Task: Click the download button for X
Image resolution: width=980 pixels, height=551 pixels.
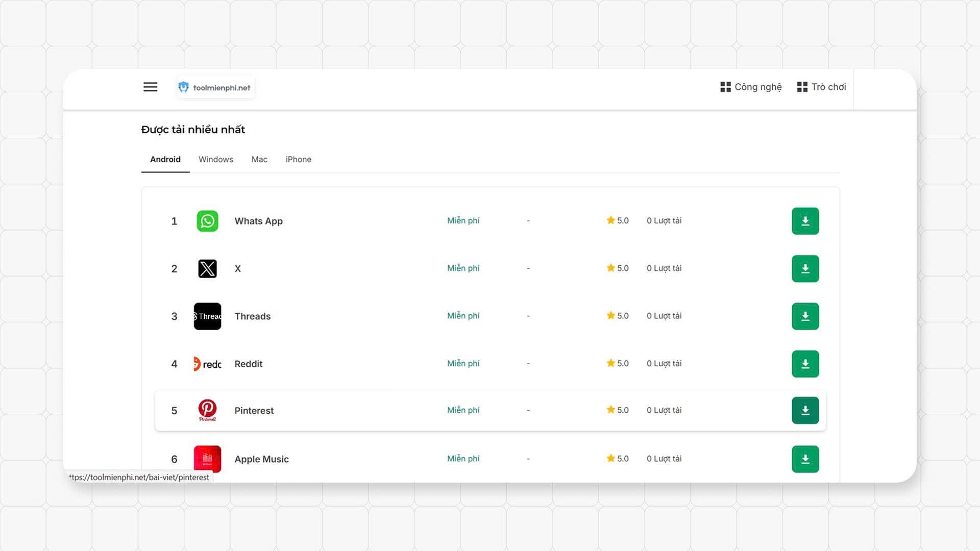Action: (x=805, y=268)
